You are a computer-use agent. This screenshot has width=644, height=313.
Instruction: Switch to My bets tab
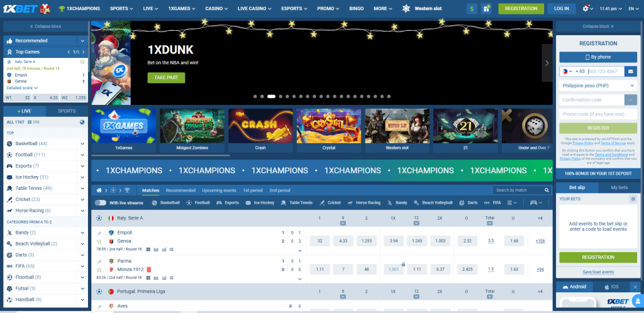[619, 187]
